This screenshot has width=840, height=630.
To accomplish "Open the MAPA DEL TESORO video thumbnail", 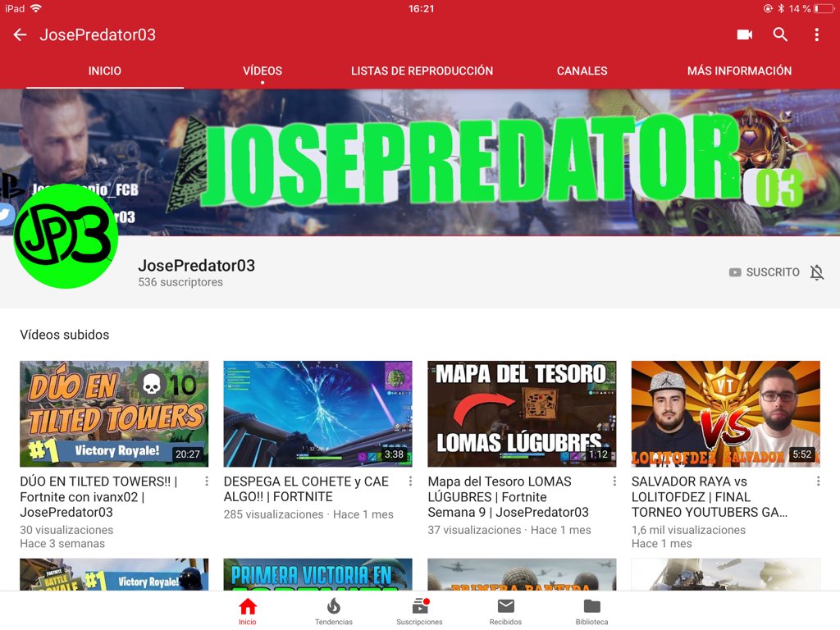I will (522, 413).
